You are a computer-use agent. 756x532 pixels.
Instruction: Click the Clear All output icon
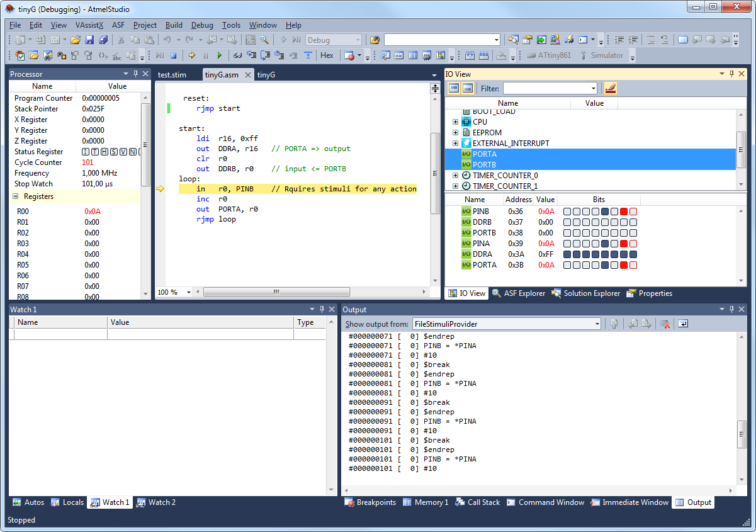(x=665, y=324)
